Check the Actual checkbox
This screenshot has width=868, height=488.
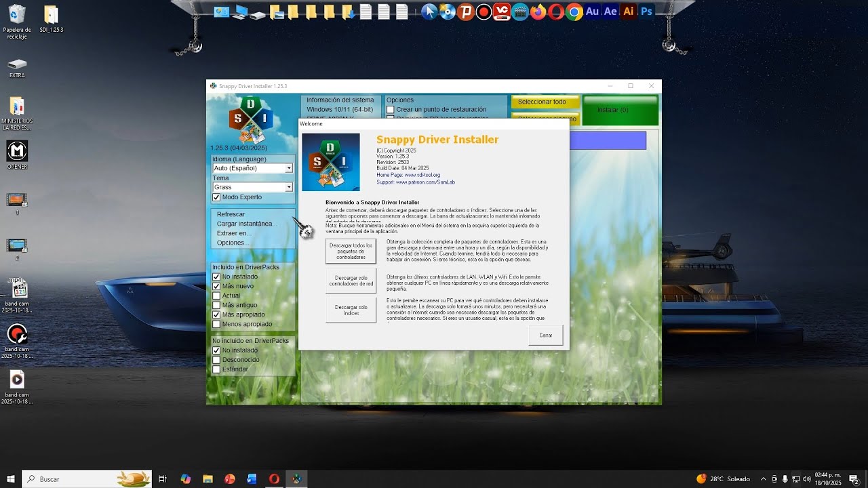click(216, 296)
